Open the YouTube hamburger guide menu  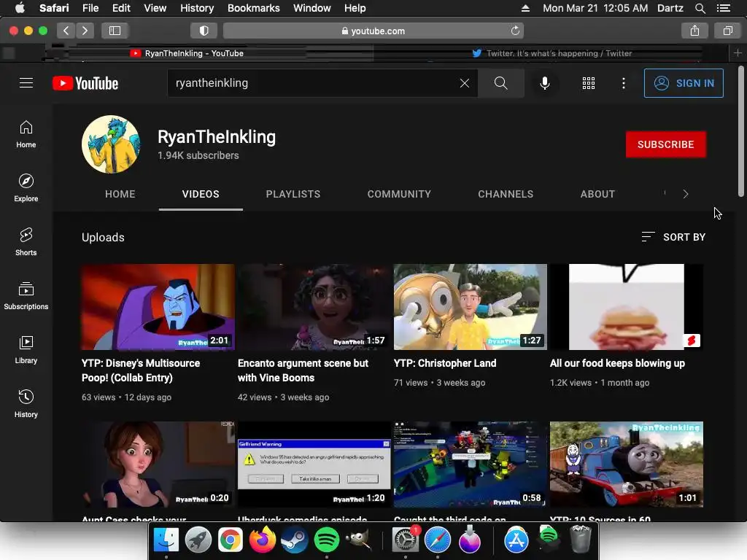pos(26,83)
